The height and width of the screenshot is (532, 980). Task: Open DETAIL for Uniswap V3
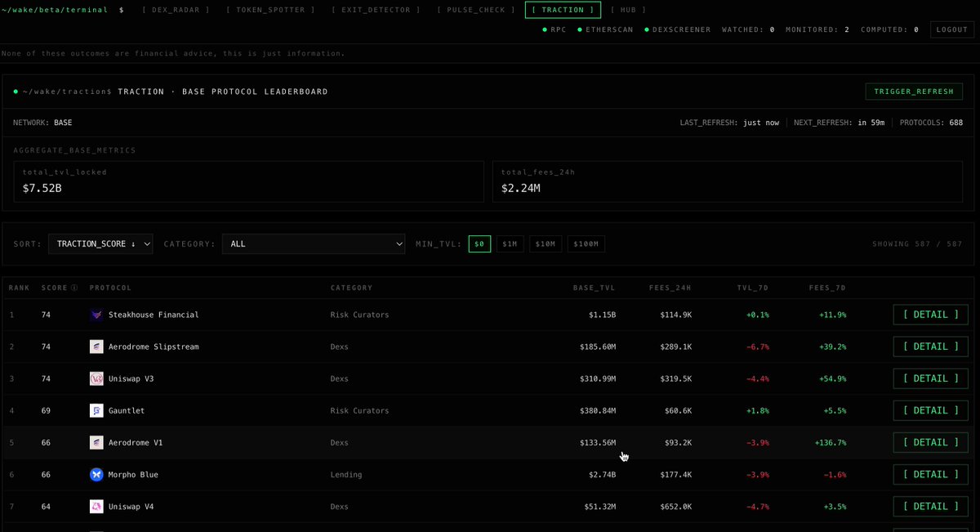tap(930, 378)
